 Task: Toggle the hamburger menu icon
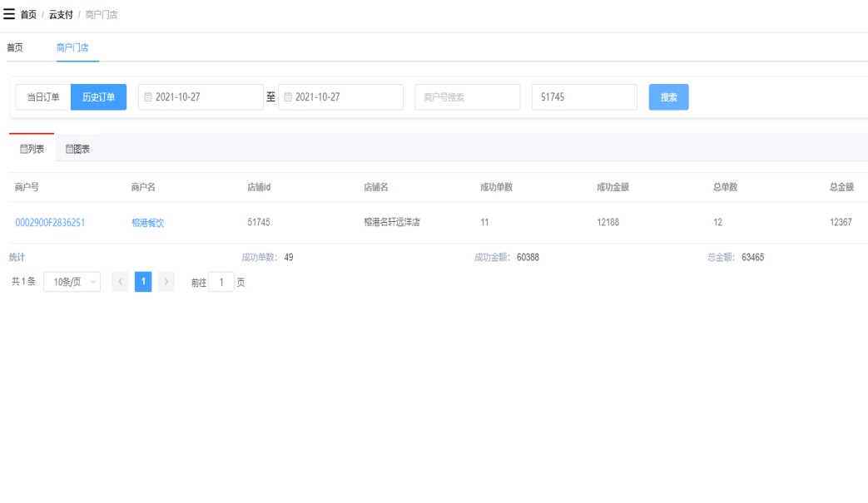(9, 14)
